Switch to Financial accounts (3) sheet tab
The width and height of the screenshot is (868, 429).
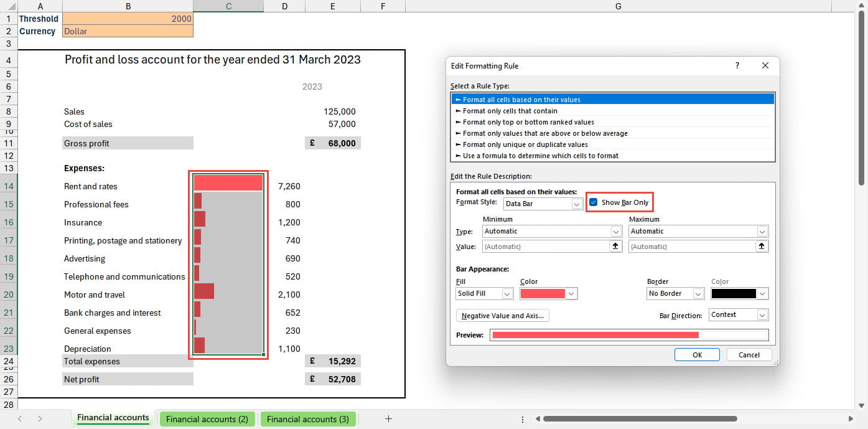pyautogui.click(x=307, y=419)
